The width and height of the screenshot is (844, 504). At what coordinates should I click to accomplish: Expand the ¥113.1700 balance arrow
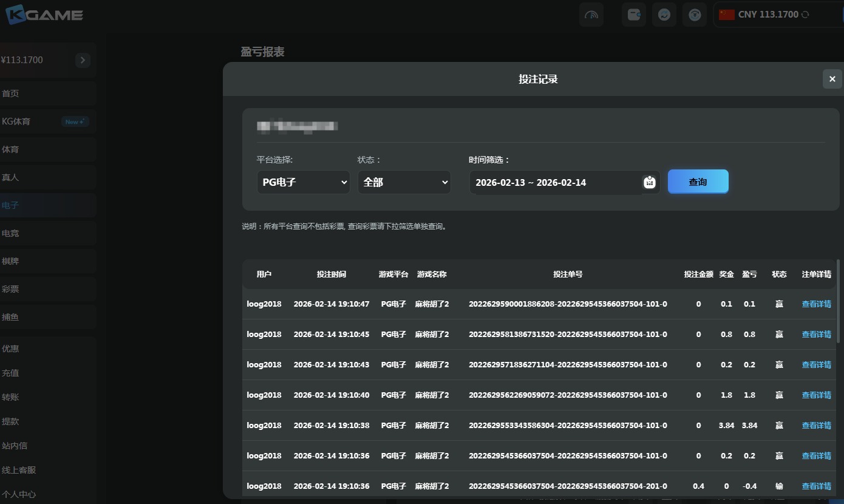click(83, 60)
